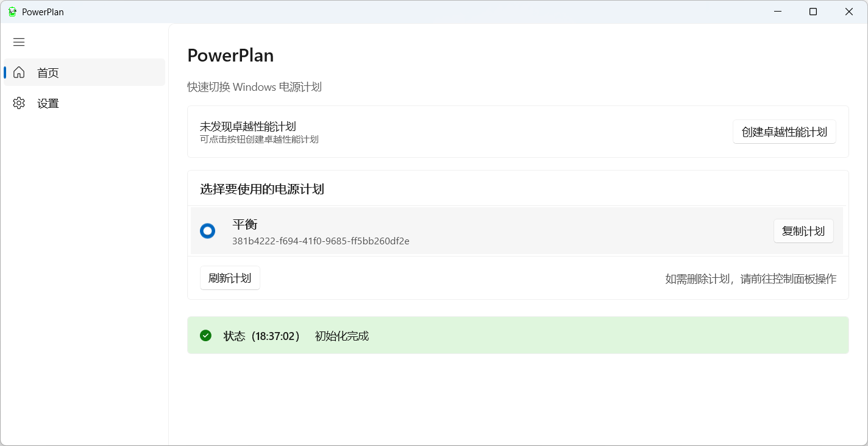The height and width of the screenshot is (446, 868).
Task: Maximize the PowerPlan window
Action: [x=813, y=12]
